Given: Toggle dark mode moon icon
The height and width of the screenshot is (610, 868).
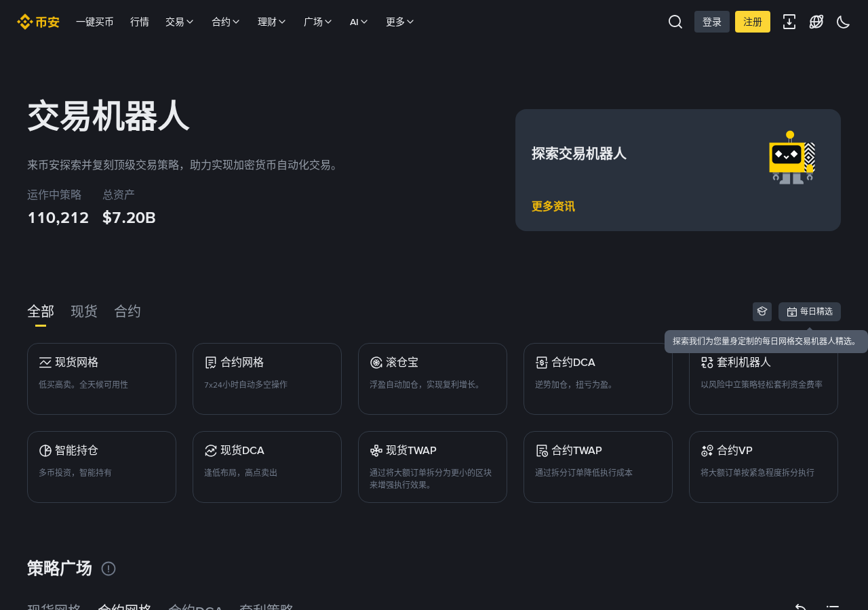Looking at the screenshot, I should pos(844,22).
